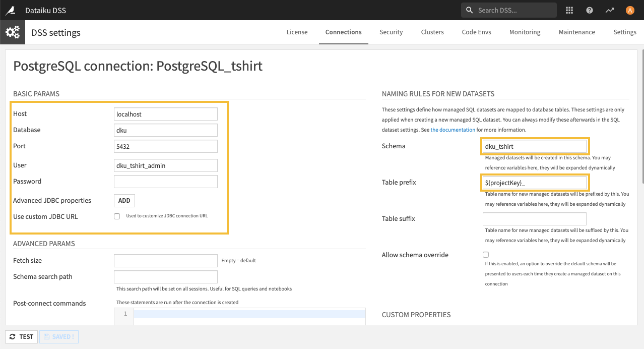Open the help question mark menu
644x349 pixels.
pyautogui.click(x=590, y=10)
